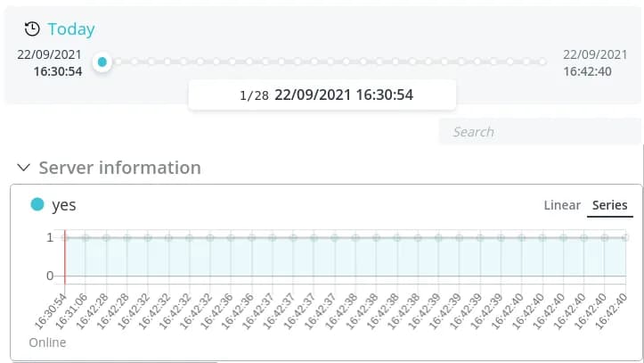Viewport: 644px width, 363px height.
Task: Click the red vertical cursor line in chart
Action: click(x=64, y=259)
